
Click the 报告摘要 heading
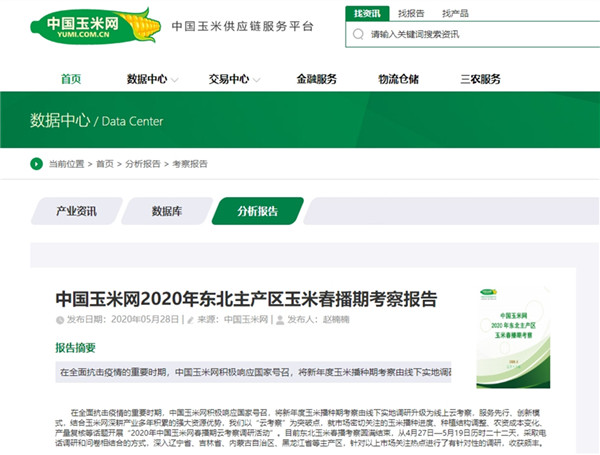[x=75, y=347]
